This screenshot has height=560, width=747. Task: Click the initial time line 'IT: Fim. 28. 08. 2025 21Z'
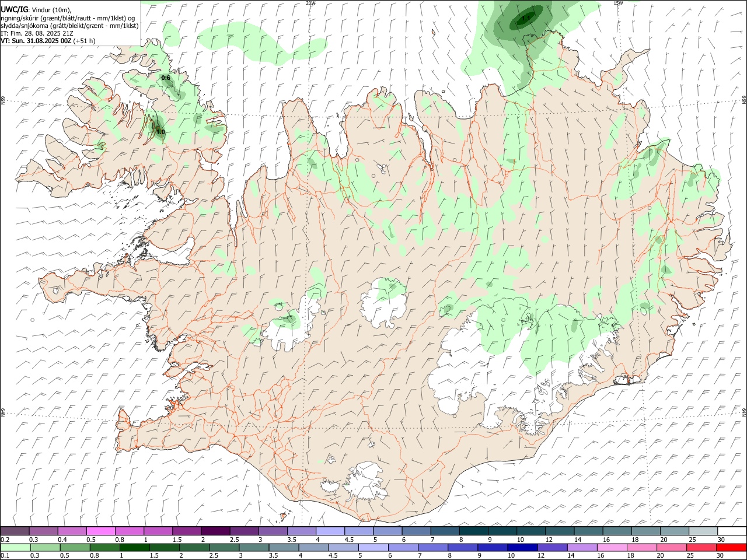37,33
